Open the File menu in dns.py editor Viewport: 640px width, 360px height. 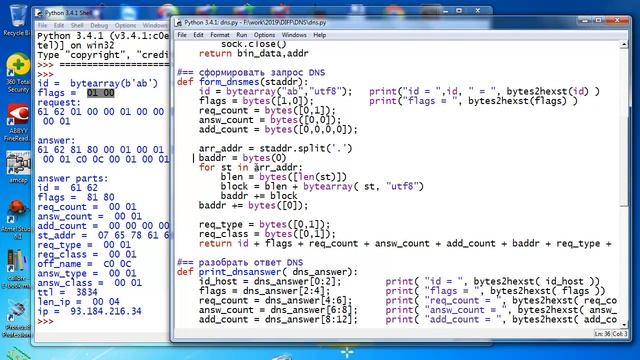pyautogui.click(x=182, y=35)
